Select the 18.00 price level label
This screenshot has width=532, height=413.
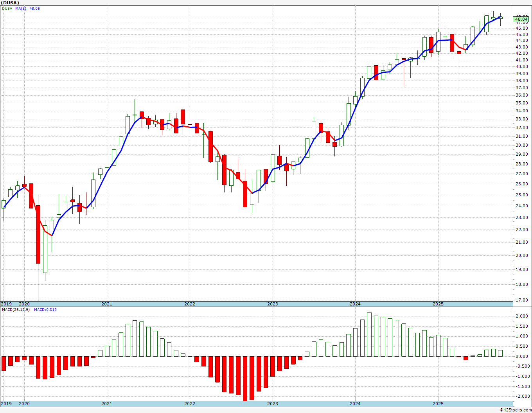tap(522, 284)
